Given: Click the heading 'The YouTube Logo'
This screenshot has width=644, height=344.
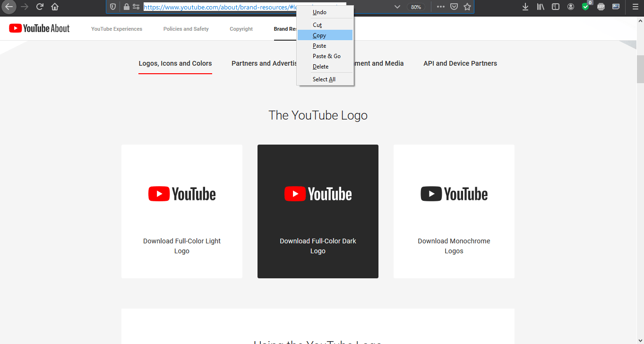Looking at the screenshot, I should tap(318, 115).
